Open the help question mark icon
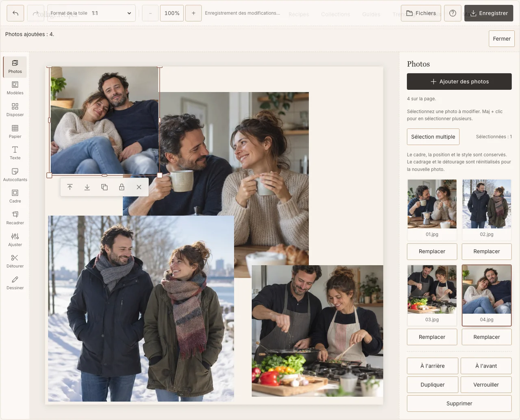Screen dimensions: 520x420 click(x=453, y=13)
